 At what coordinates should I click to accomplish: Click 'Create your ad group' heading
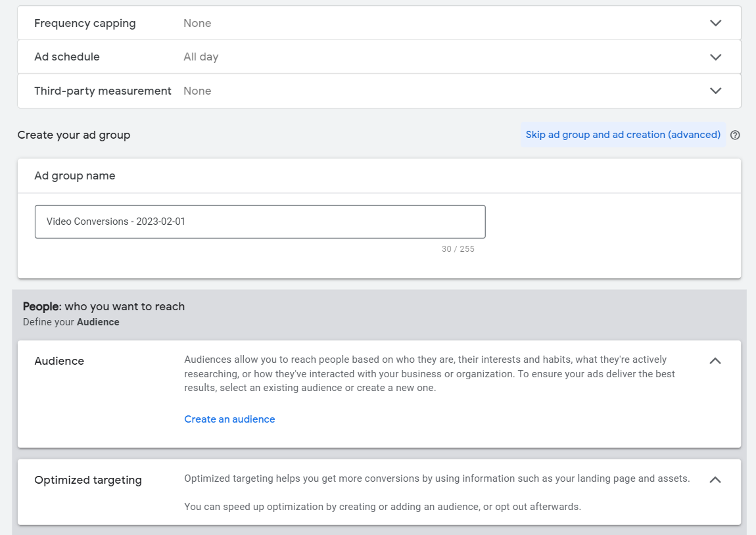(74, 135)
